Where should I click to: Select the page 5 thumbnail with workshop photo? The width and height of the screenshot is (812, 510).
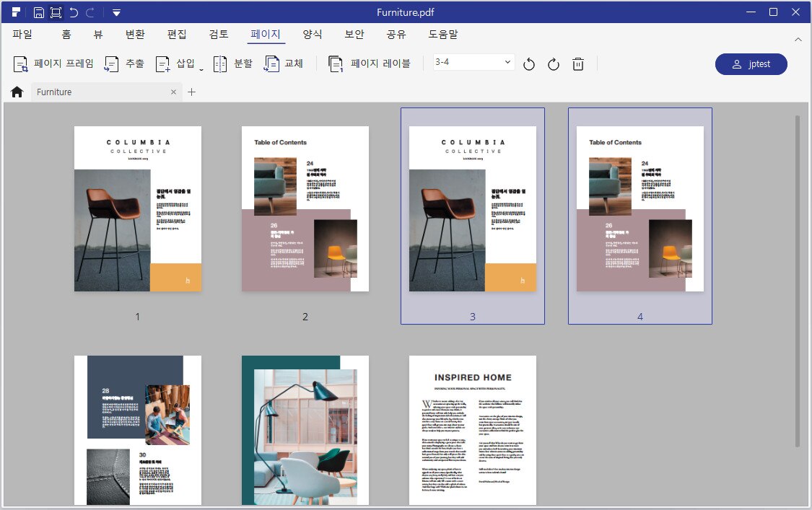138,430
